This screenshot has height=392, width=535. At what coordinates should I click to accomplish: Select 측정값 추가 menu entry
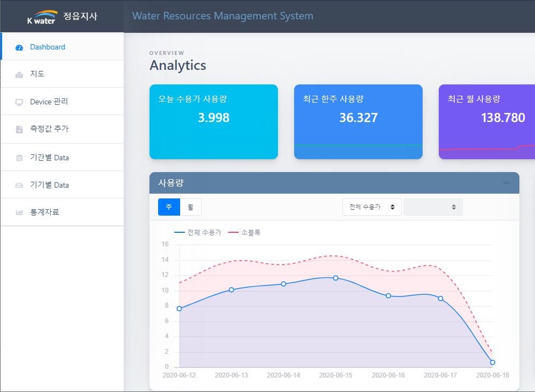pyautogui.click(x=62, y=129)
